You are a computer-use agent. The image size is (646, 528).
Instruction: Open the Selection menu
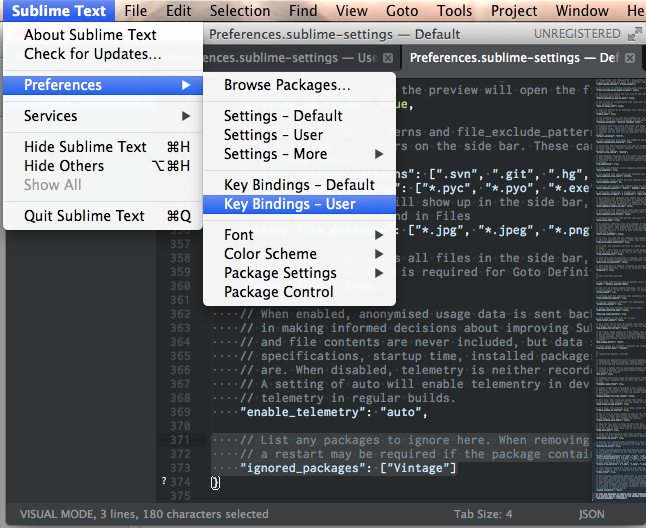pyautogui.click(x=240, y=11)
